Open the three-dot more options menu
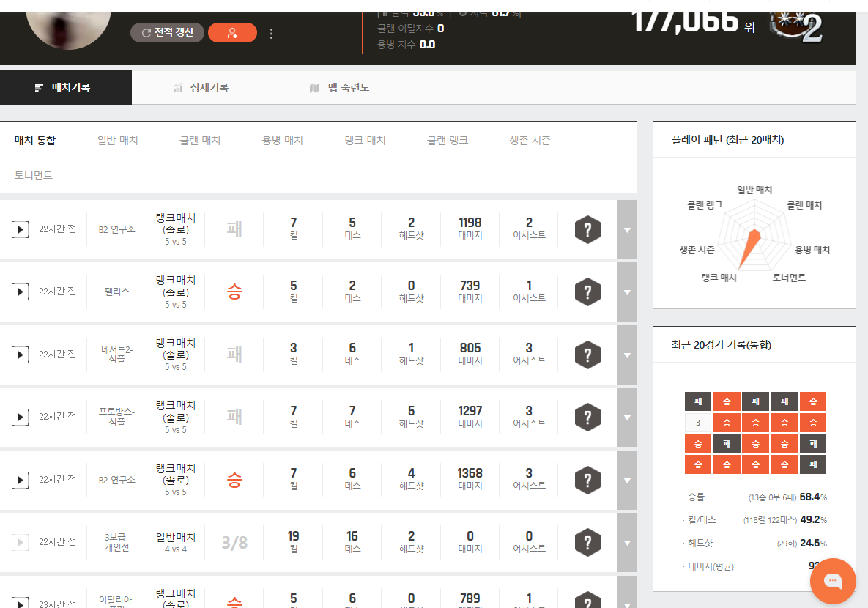This screenshot has height=608, width=868. click(272, 34)
